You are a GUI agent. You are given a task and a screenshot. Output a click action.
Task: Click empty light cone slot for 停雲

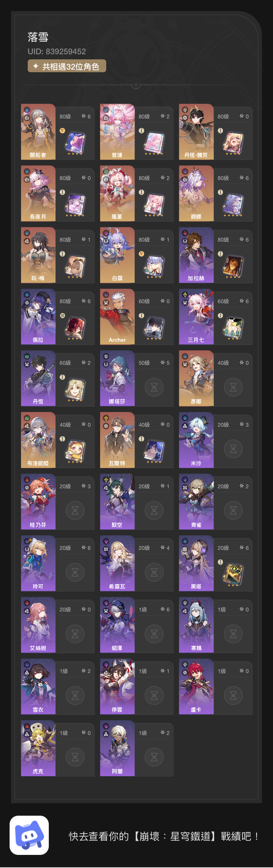pos(154,695)
